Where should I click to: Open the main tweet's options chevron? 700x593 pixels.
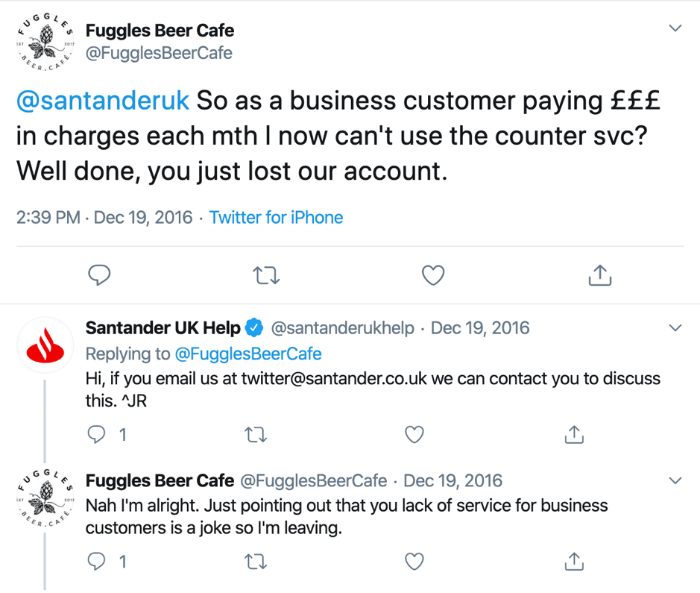675,29
